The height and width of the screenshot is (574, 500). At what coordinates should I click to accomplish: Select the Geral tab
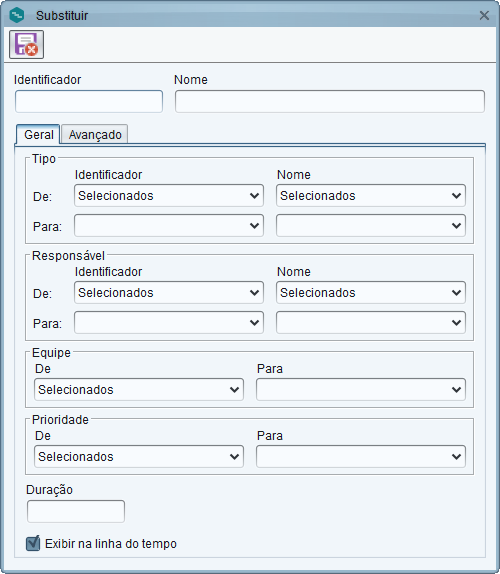pos(38,134)
